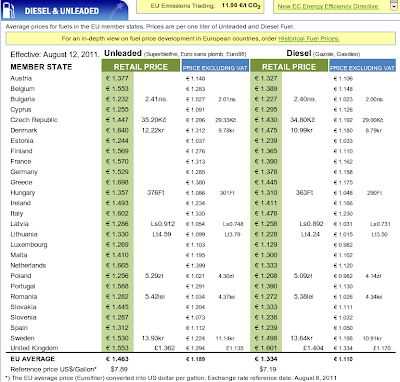400x382 pixels.
Task: Click the Sweden row label
Action: (22, 338)
